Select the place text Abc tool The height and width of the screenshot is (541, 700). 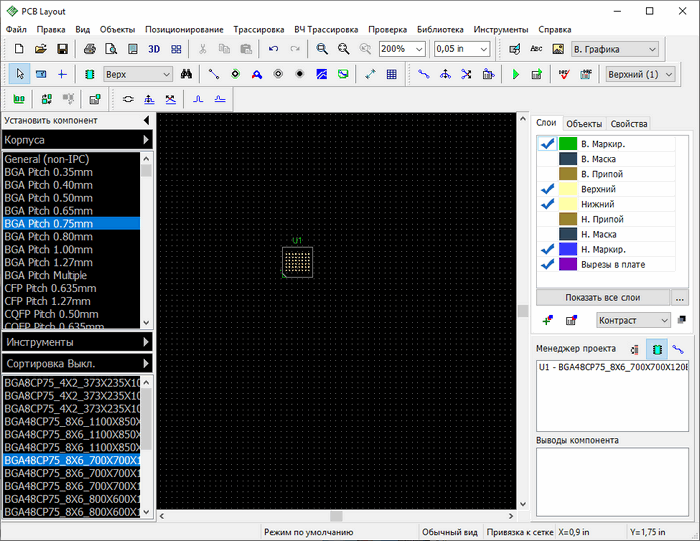tap(536, 49)
